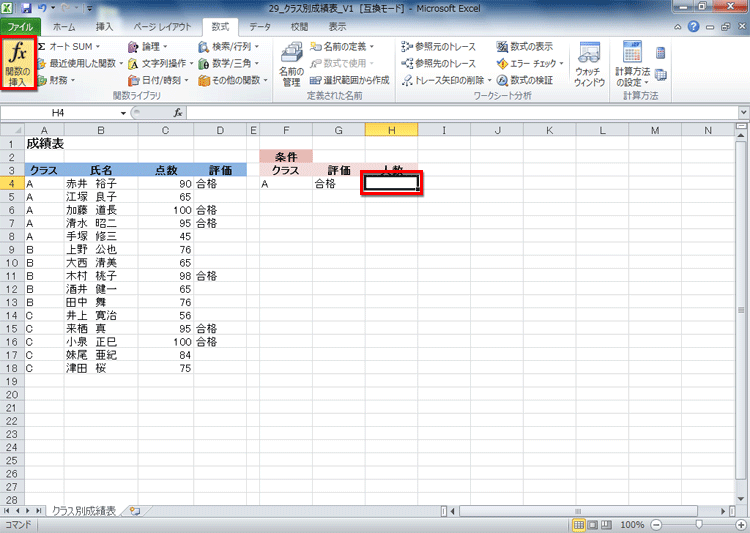Open Calculation Options (計算方法の設定)
Screen dimensions: 750x533
(632, 65)
